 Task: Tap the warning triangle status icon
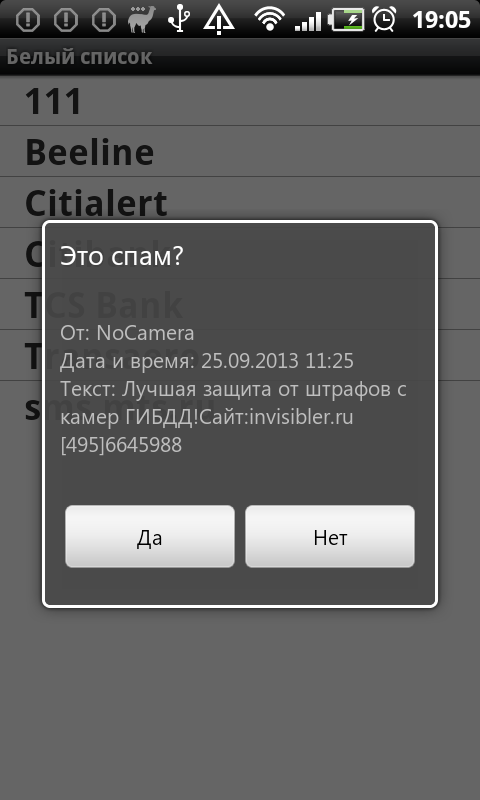pyautogui.click(x=219, y=19)
